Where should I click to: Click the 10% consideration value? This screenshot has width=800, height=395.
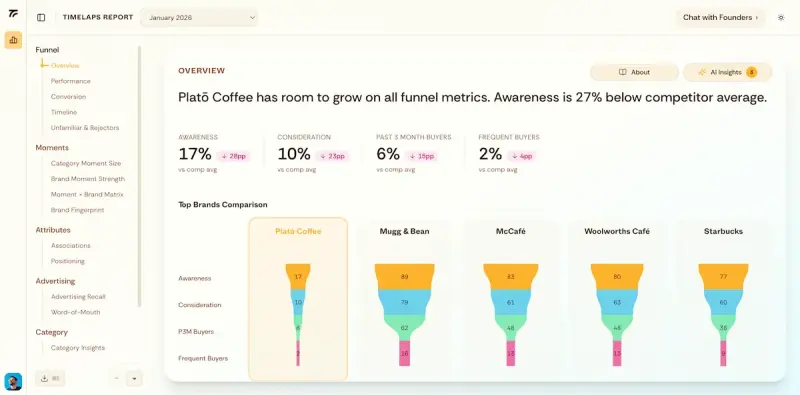(294, 154)
